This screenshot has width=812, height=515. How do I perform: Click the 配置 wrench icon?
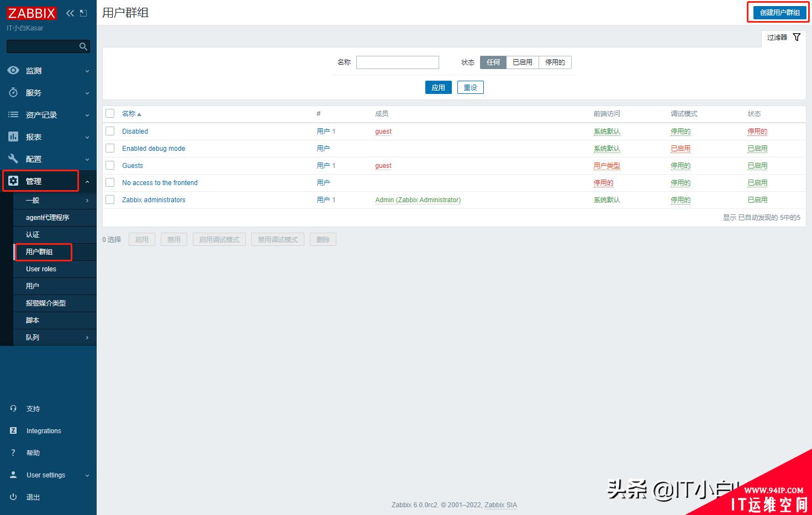13,159
